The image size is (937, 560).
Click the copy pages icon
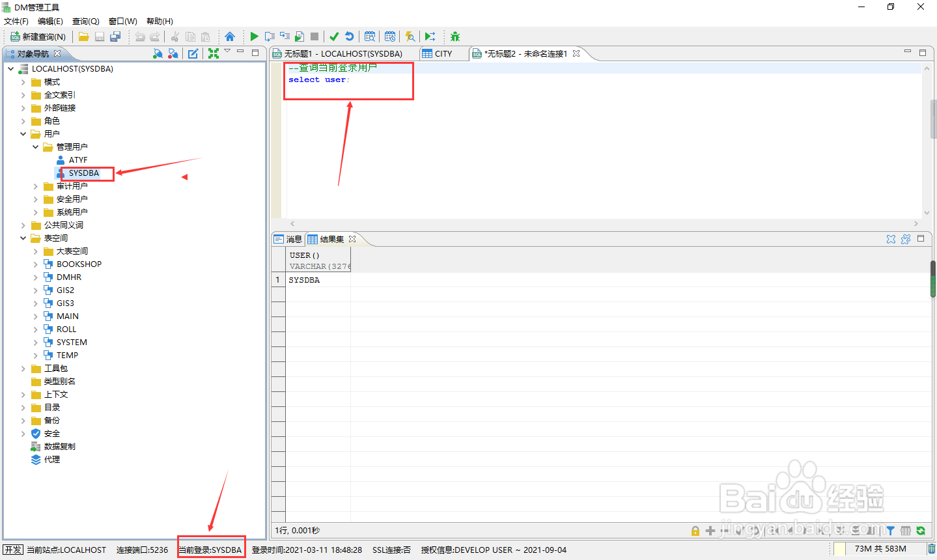(x=190, y=36)
